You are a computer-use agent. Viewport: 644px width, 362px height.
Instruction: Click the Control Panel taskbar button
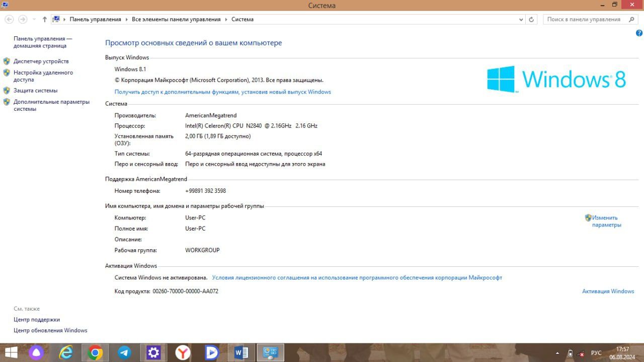click(x=271, y=352)
